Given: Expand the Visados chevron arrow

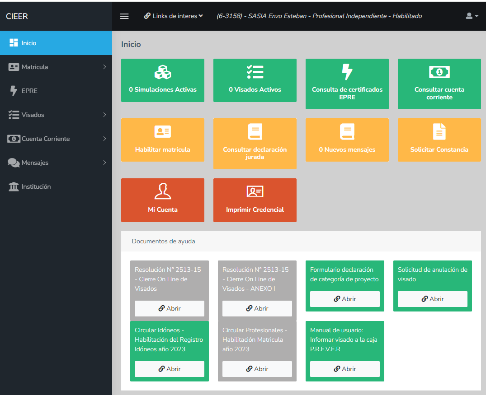Looking at the screenshot, I should pyautogui.click(x=104, y=115).
